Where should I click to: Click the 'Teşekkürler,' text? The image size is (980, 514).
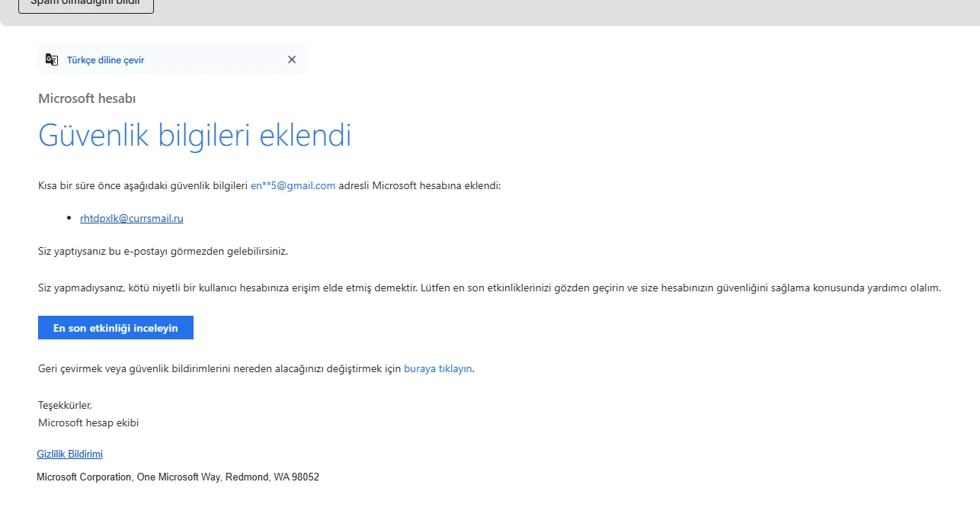(65, 405)
